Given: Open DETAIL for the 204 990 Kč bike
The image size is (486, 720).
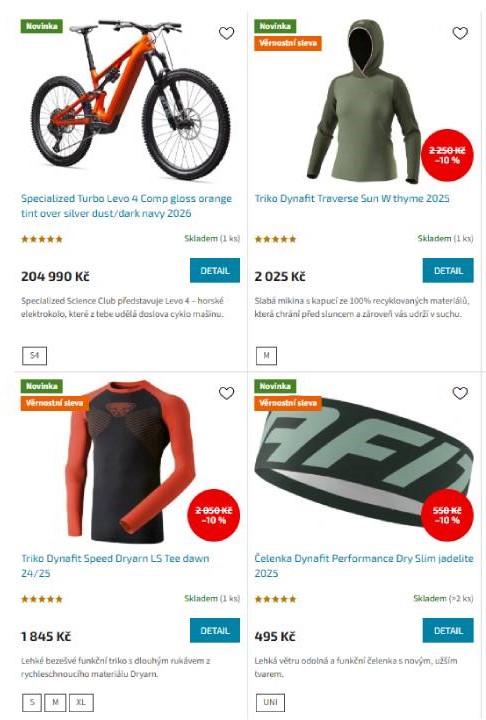Looking at the screenshot, I should click(x=215, y=270).
